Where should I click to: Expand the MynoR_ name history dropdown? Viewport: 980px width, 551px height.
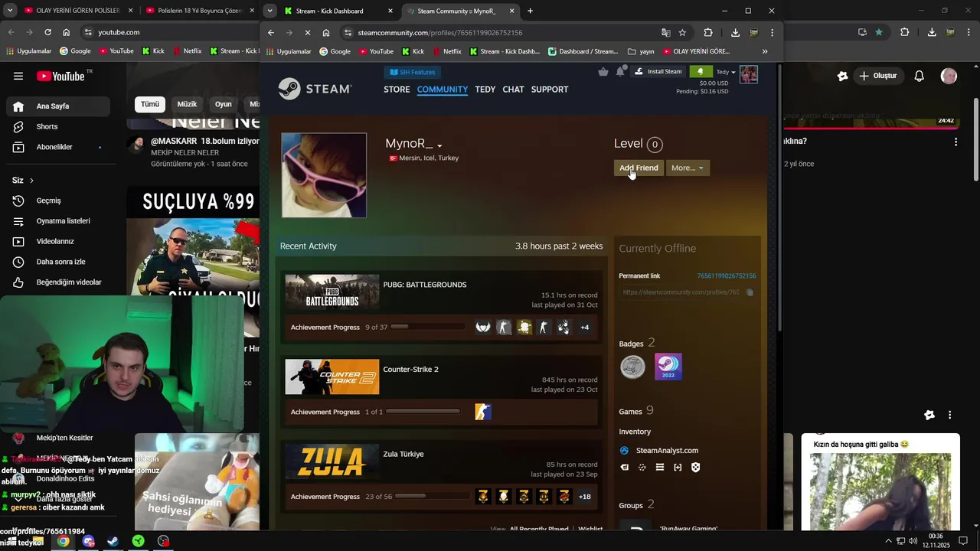pos(439,145)
